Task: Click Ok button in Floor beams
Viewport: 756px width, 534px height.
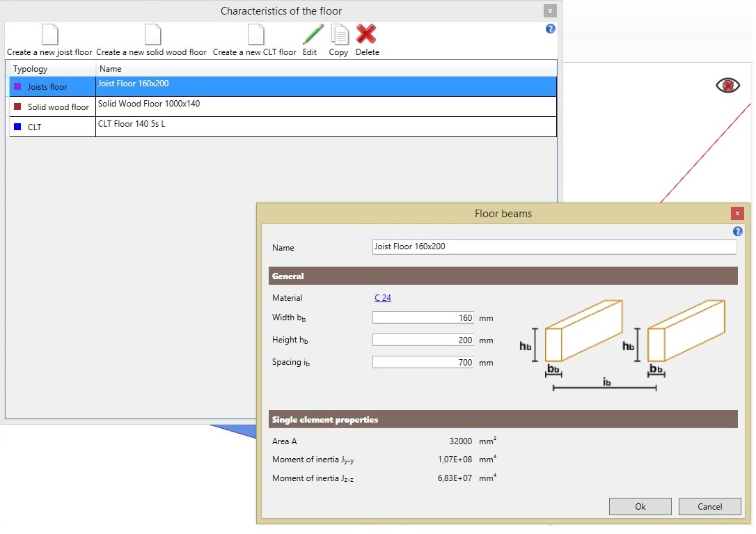Action: click(x=640, y=507)
